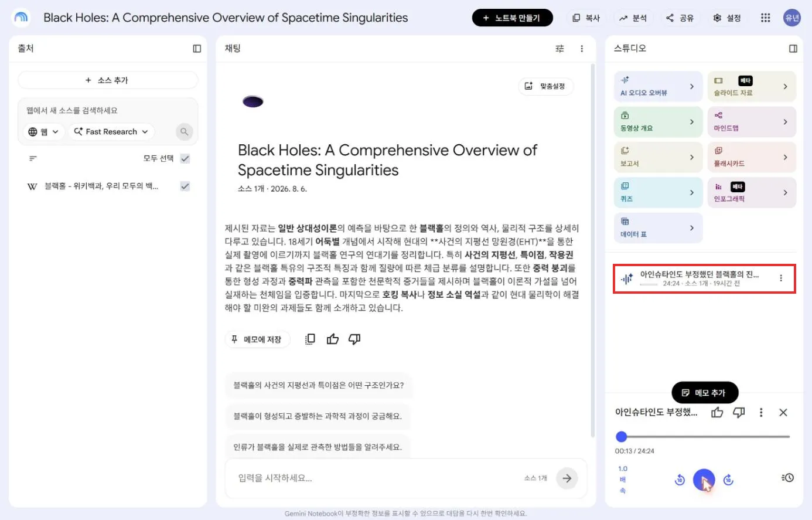Open the Fast Research mode dropdown

pyautogui.click(x=111, y=132)
